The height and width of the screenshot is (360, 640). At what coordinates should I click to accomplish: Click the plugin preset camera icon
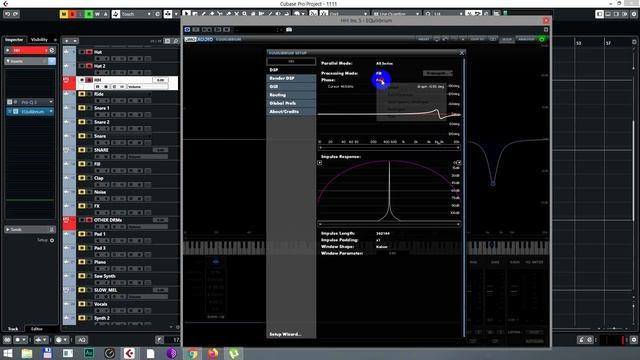(289, 30)
